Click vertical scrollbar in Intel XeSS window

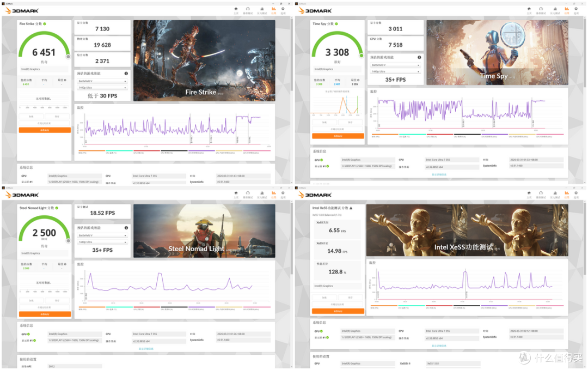click(584, 238)
